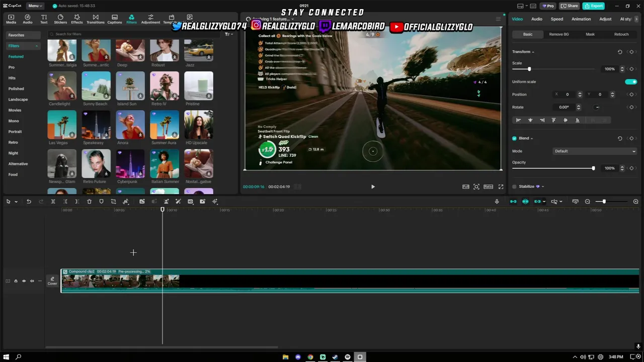Open the Stickers panel
The width and height of the screenshot is (644, 362).
60,19
